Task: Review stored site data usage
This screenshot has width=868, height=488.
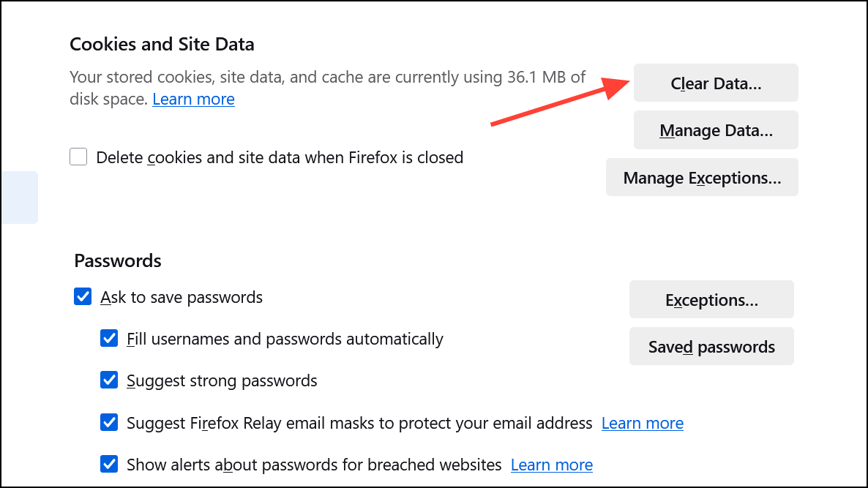Action: (715, 129)
